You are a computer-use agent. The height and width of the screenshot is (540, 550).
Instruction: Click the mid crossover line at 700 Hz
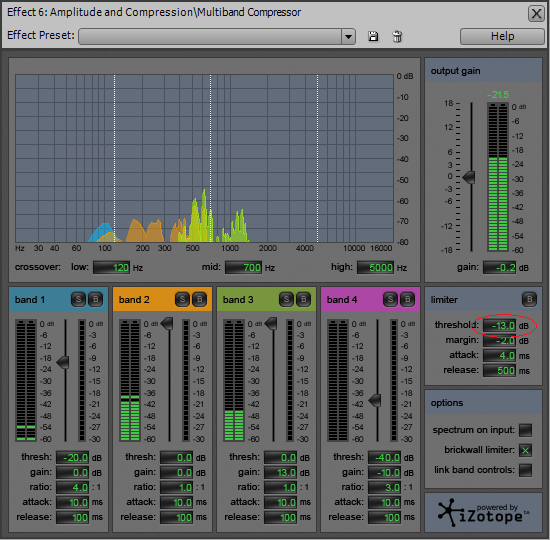pos(210,158)
